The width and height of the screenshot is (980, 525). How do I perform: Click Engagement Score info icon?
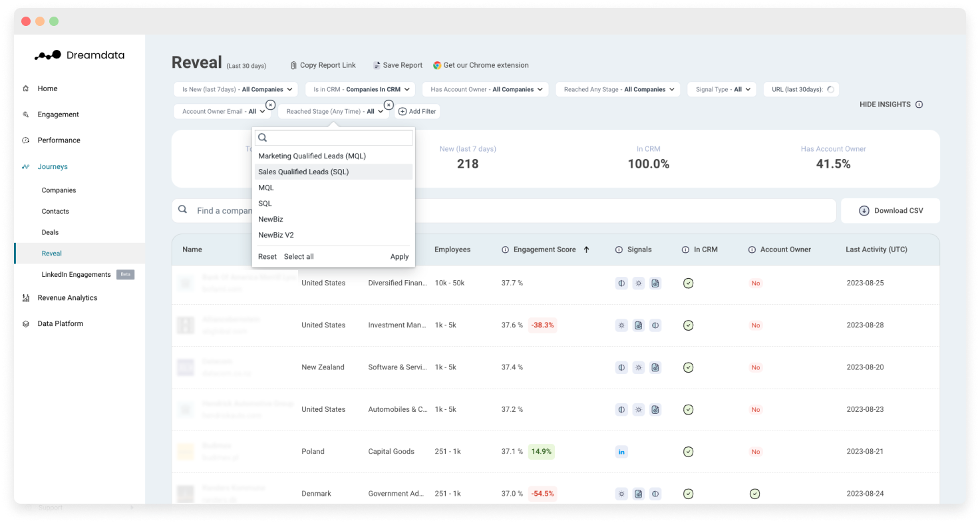click(x=505, y=250)
